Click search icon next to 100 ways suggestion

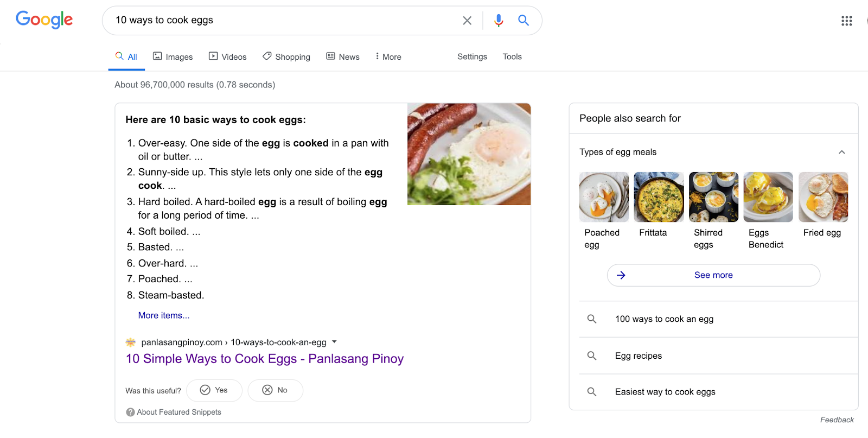tap(592, 319)
